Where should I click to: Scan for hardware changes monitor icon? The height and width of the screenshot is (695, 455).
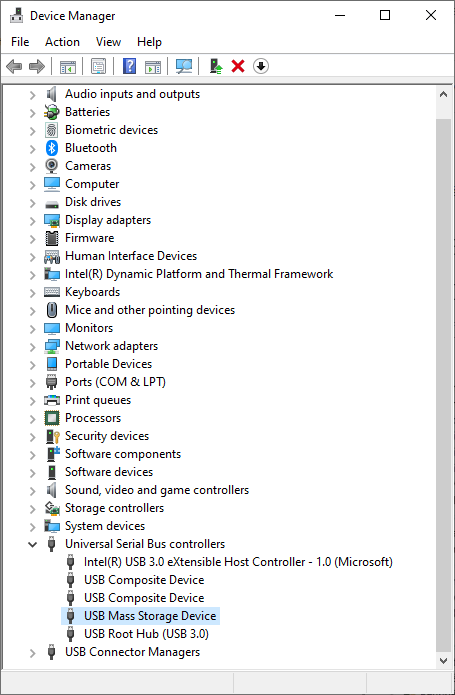(x=183, y=66)
